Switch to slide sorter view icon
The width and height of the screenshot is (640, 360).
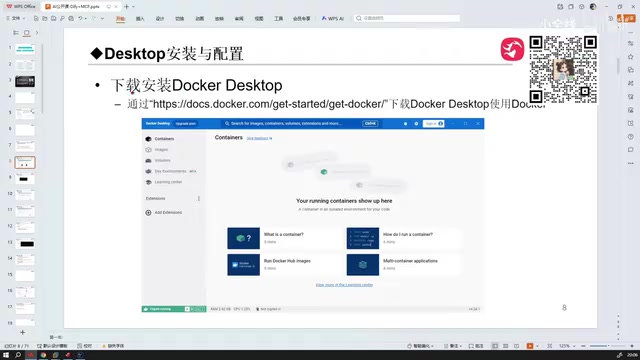click(506, 346)
